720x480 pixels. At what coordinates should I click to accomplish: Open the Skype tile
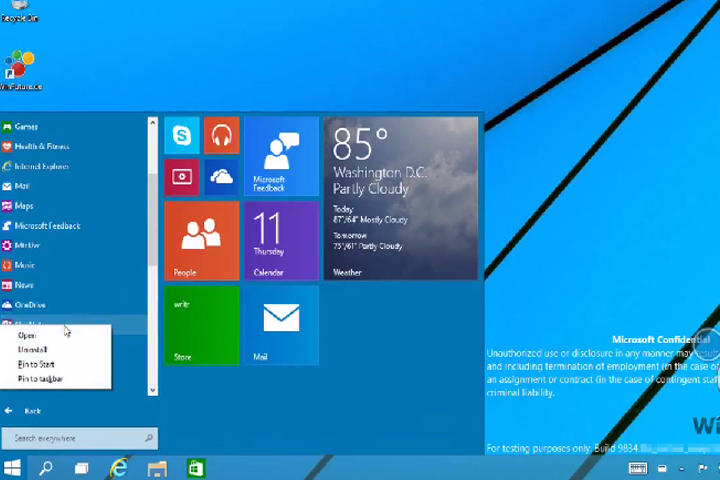[x=182, y=136]
